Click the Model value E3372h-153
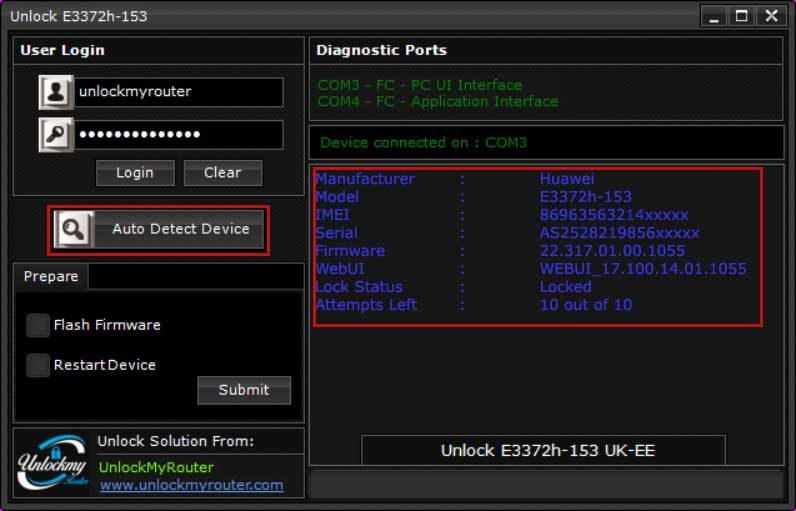Screen dimensions: 796x511 coord(586,197)
